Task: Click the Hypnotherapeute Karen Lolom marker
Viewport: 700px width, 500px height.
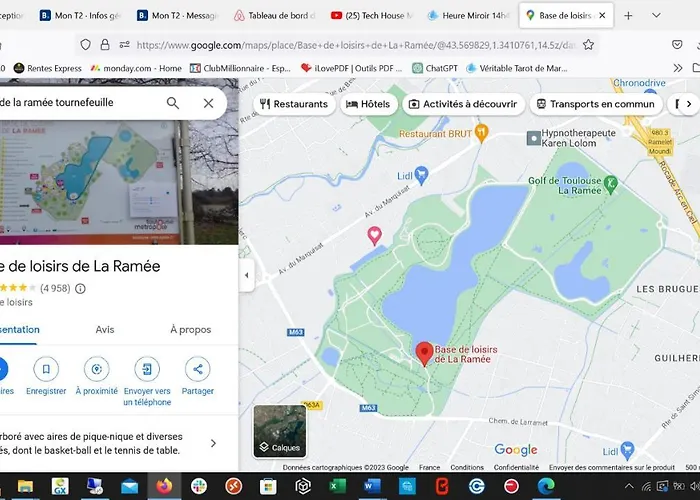Action: click(x=534, y=138)
